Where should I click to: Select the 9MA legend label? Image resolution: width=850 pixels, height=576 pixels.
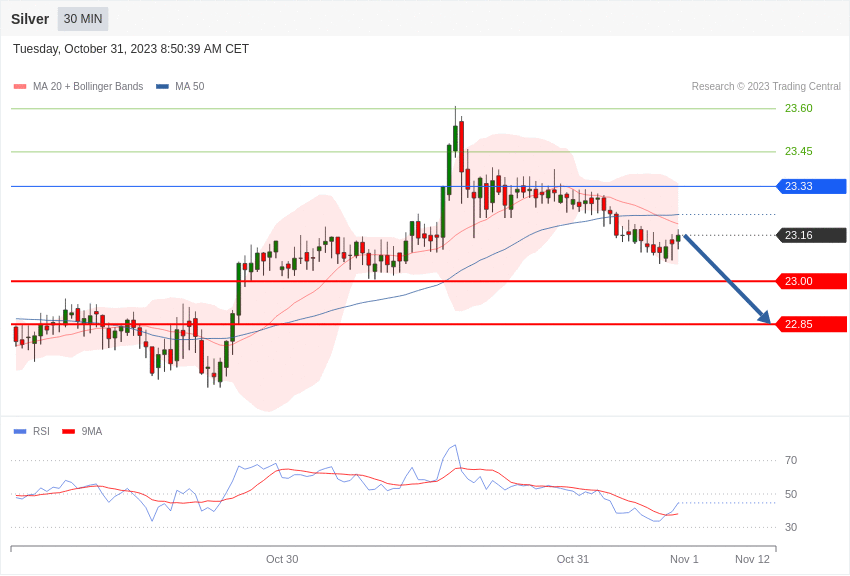point(92,431)
